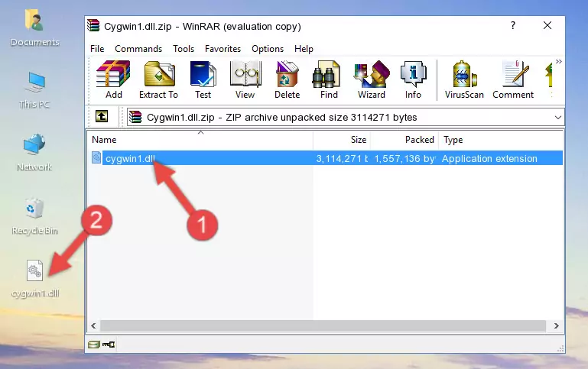The image size is (588, 369).
Task: Select the This PC desktop icon
Action: point(34,91)
